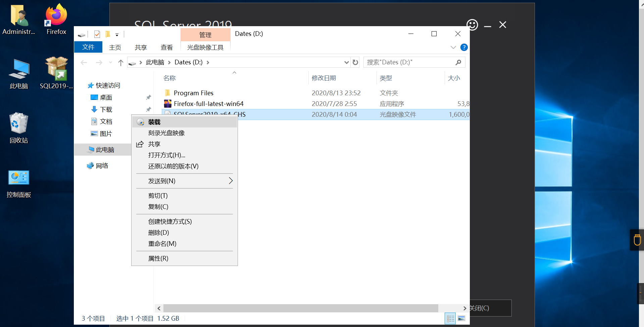The height and width of the screenshot is (327, 644).
Task: Select 重命名(M) in the context menu
Action: [x=185, y=244]
